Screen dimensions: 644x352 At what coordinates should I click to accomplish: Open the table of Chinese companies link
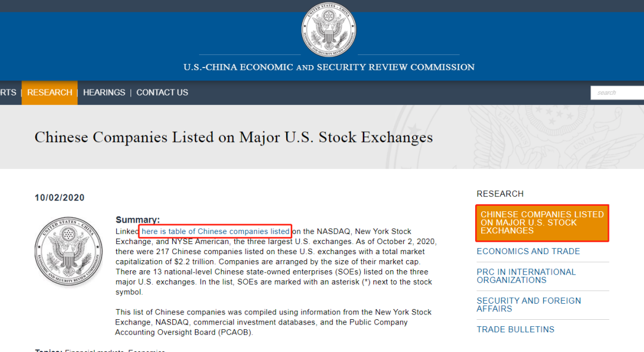tap(215, 231)
